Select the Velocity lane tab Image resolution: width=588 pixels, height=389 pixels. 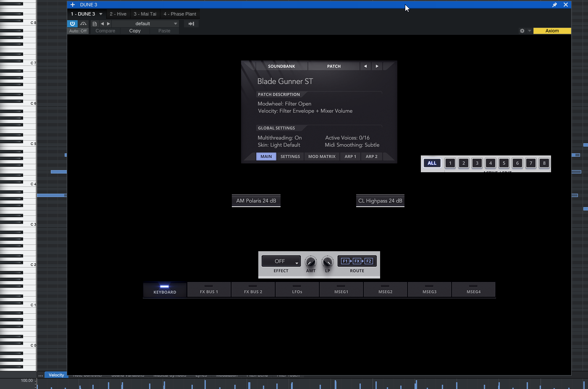[x=56, y=375]
